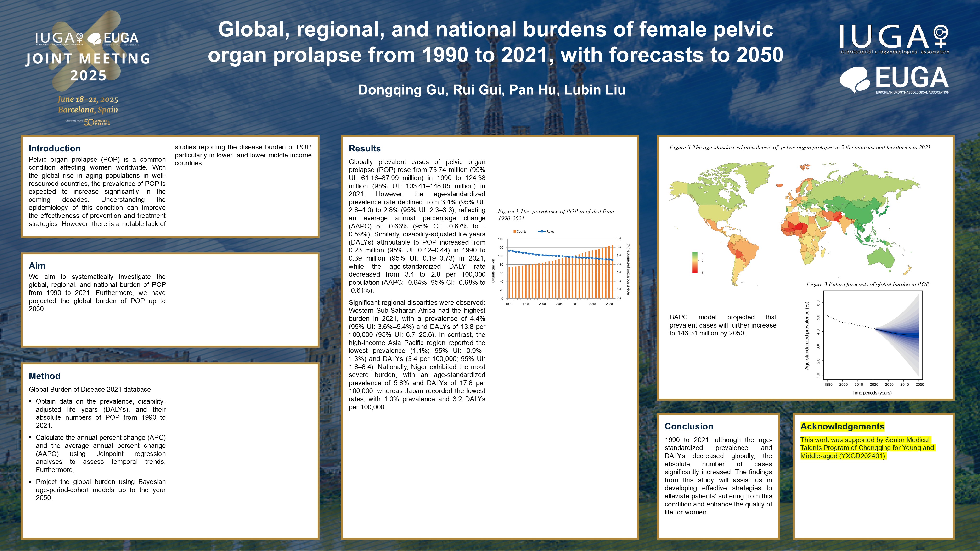Viewport: 980px width, 551px height.
Task: Select the Introduction heading
Action: point(55,148)
